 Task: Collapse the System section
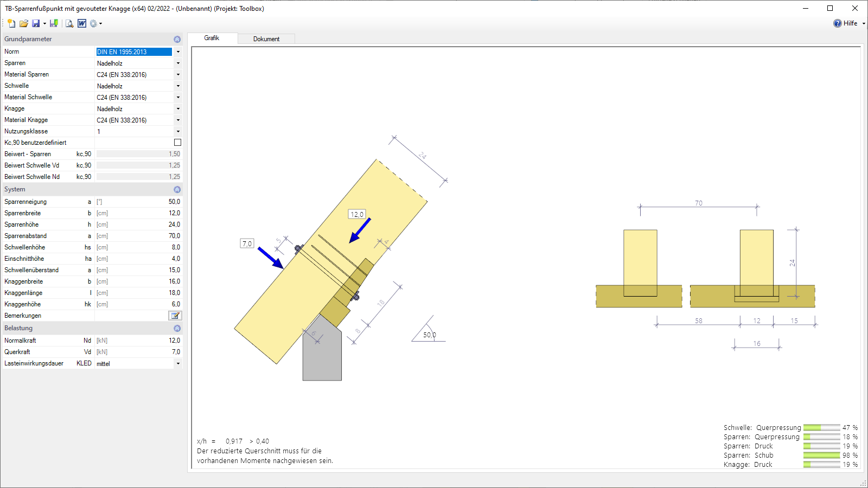[x=177, y=189]
